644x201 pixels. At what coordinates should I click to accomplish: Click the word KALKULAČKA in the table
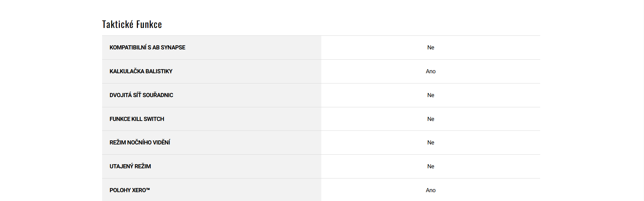tap(127, 72)
